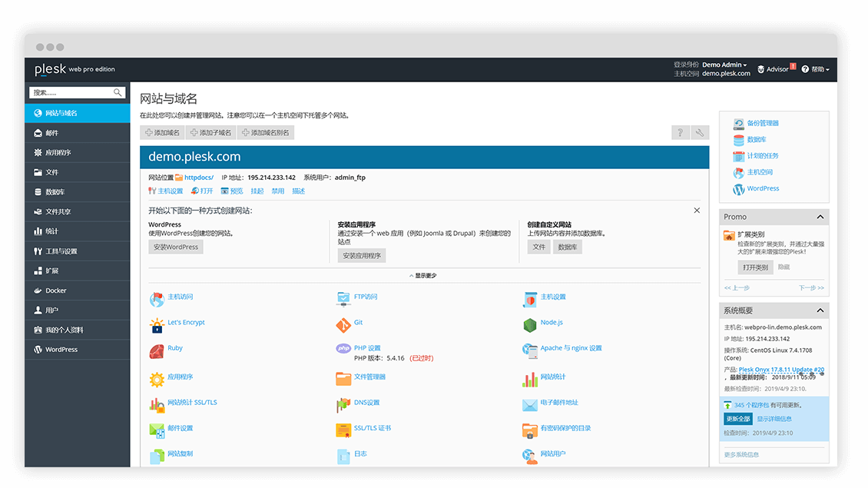Click the help question-mark toolbar button
The image size is (868, 488).
(x=681, y=132)
